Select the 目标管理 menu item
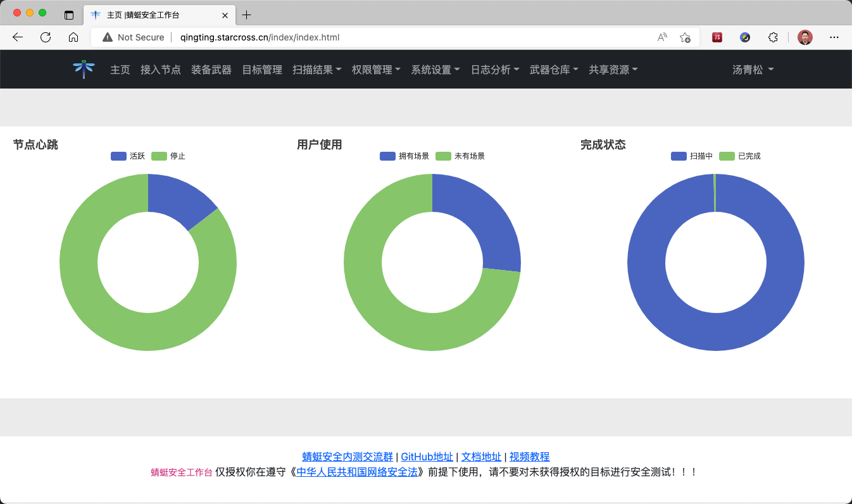The image size is (852, 504). pos(261,70)
